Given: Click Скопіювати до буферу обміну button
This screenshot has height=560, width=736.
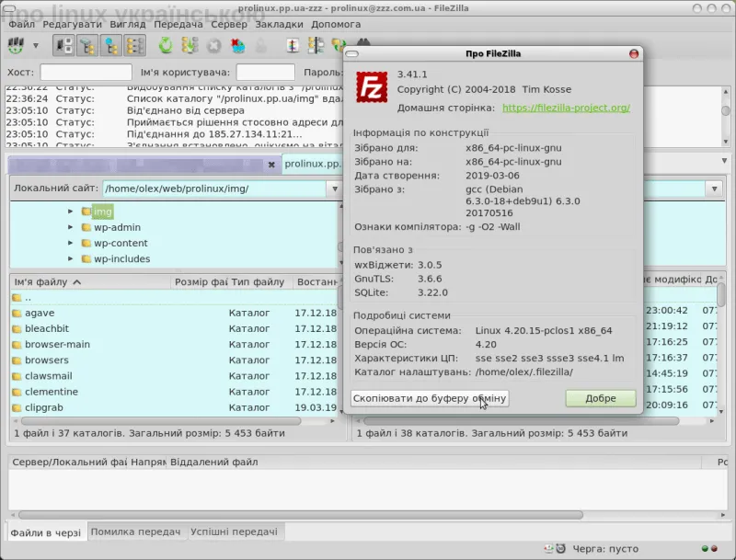Looking at the screenshot, I should point(430,399).
